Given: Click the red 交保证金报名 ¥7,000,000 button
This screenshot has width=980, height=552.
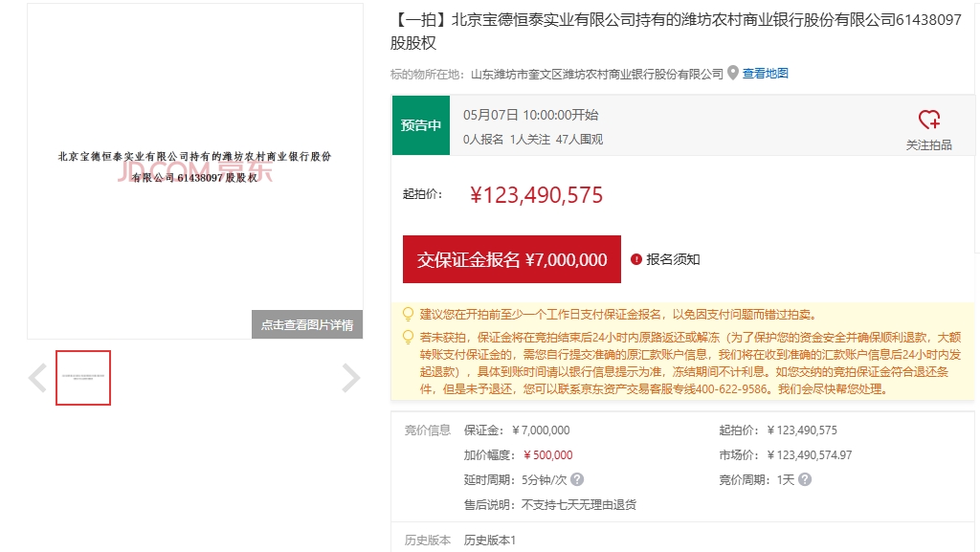Looking at the screenshot, I should point(512,259).
